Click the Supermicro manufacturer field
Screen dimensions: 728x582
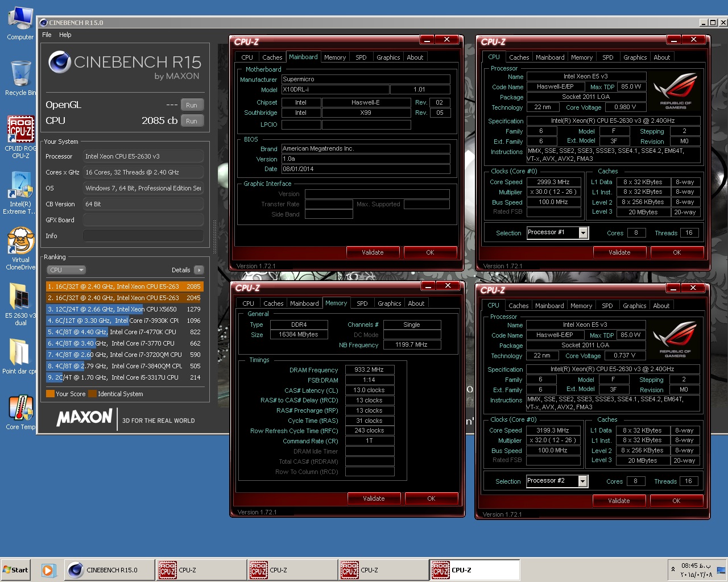[x=366, y=79]
